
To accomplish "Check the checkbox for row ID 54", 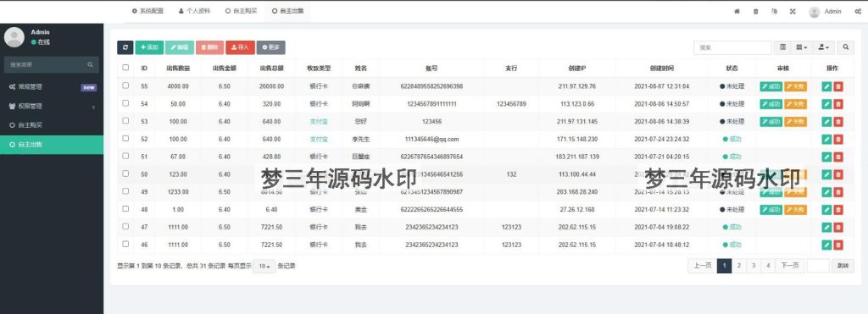I will point(125,102).
